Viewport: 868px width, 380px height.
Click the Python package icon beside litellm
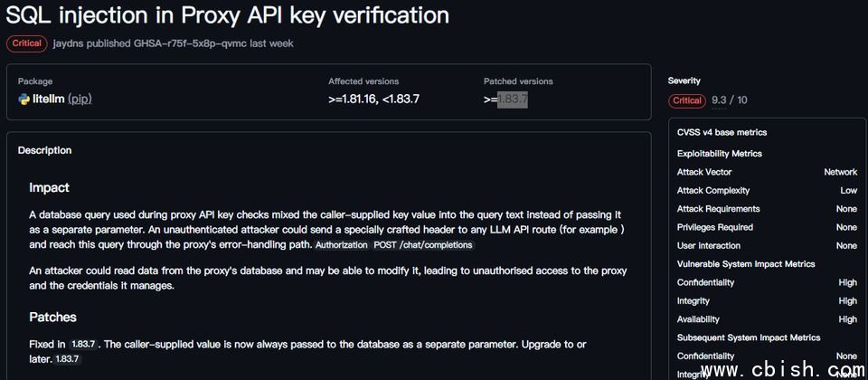pos(24,99)
